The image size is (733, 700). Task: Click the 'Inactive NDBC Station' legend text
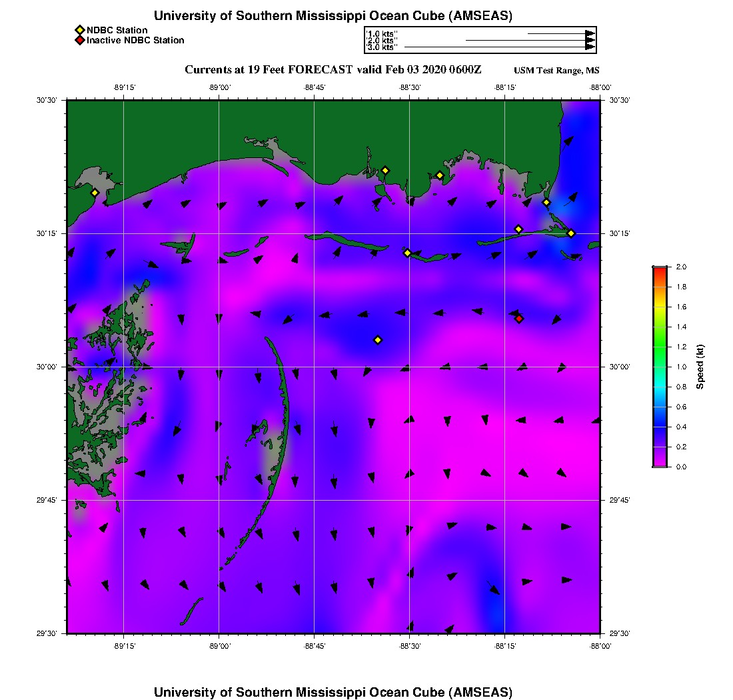[x=135, y=41]
